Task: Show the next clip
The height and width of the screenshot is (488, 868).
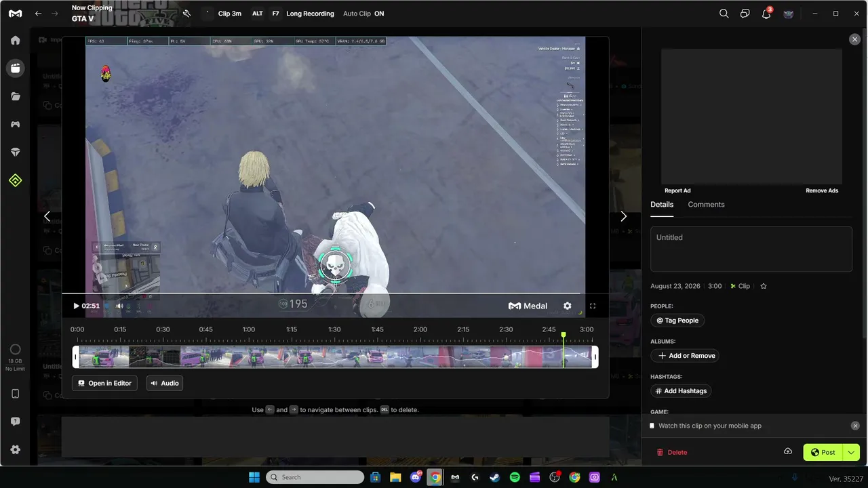Action: (x=623, y=217)
